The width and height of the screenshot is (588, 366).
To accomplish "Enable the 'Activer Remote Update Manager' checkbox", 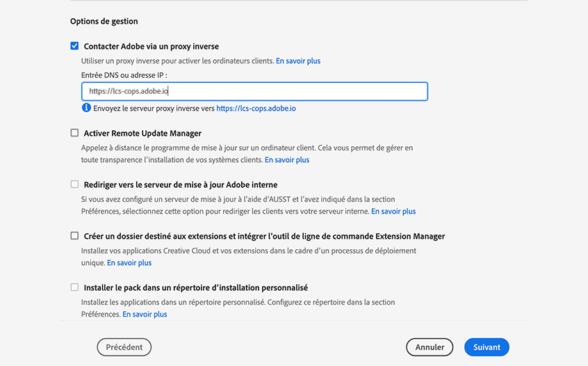I will (74, 132).
